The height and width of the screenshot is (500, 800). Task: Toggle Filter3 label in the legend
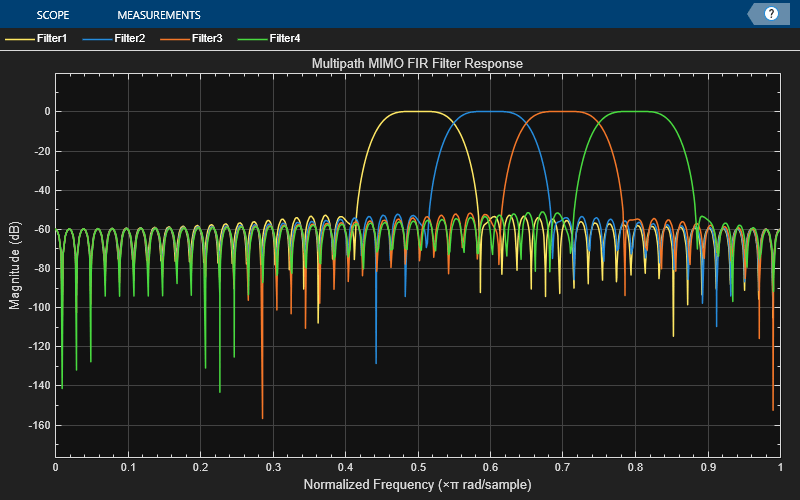207,39
